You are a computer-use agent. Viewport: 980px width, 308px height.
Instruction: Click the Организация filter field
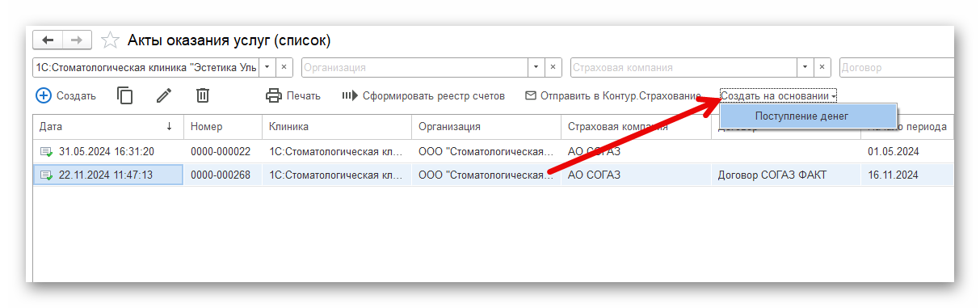click(x=414, y=68)
